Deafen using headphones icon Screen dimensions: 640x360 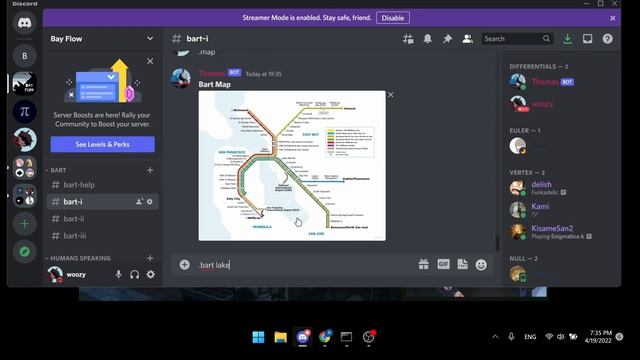click(134, 275)
